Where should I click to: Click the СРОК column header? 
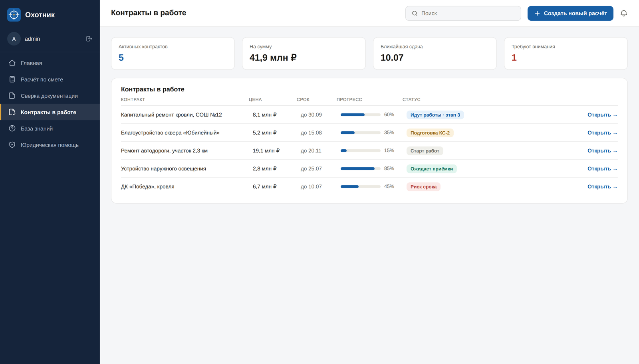303,99
